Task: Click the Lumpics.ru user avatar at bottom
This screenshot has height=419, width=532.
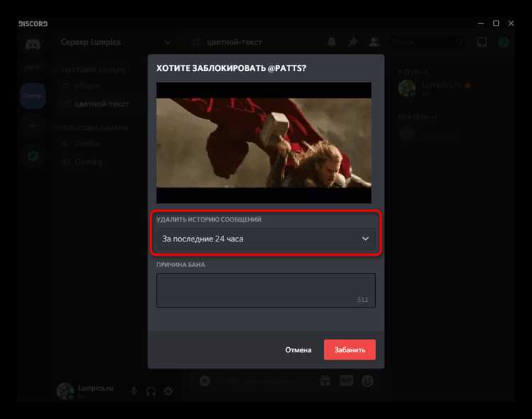Action: 65,391
